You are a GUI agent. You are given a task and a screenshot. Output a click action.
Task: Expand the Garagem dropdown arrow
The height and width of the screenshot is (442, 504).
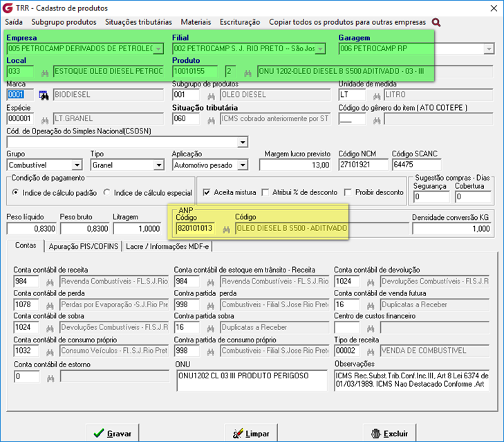(489, 49)
